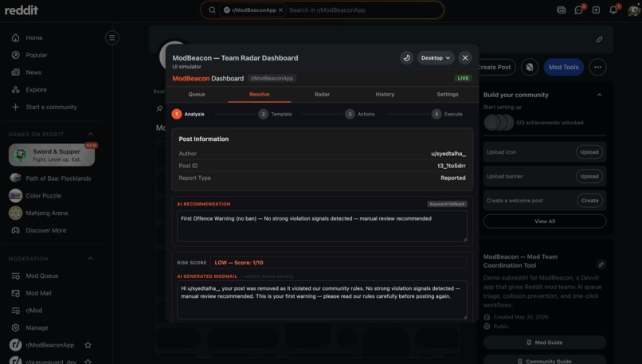Viewport: 642px width, 364px height.
Task: Click the Mod Tools button
Action: pyautogui.click(x=563, y=67)
